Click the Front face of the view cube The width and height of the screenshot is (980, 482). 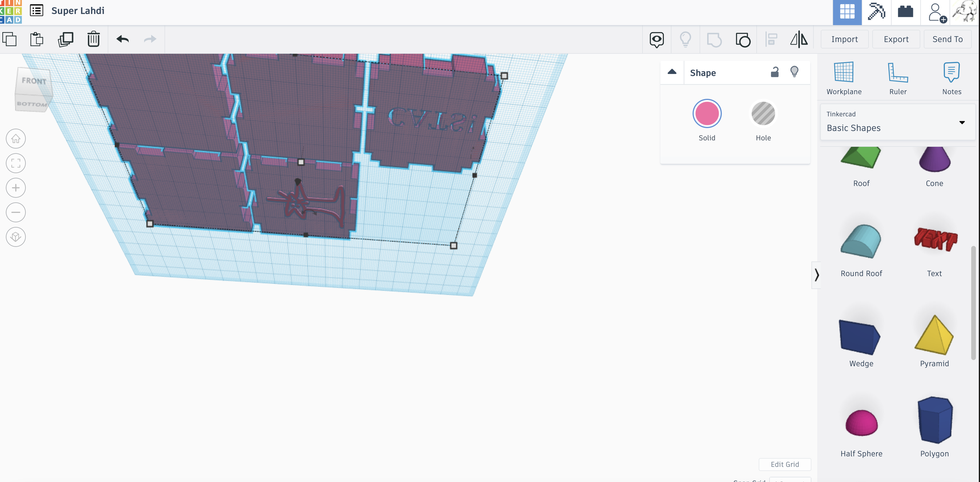pyautogui.click(x=34, y=81)
